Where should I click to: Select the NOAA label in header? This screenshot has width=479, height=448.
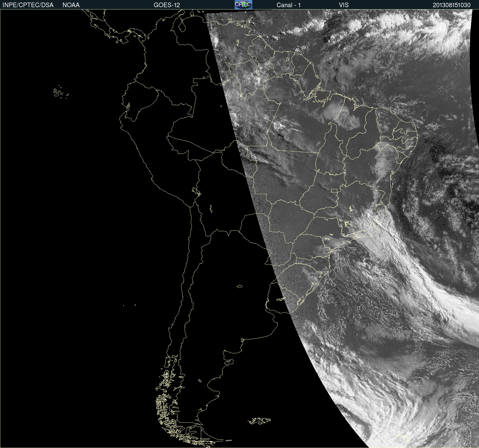tap(71, 5)
